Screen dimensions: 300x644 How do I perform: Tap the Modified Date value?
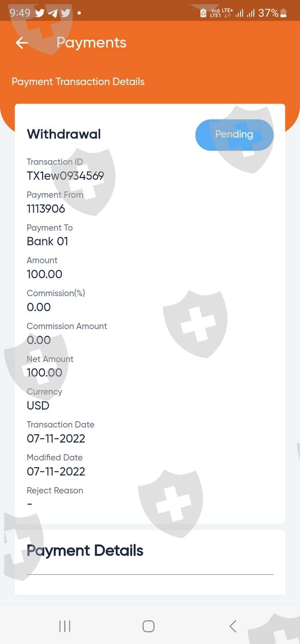[x=56, y=471]
